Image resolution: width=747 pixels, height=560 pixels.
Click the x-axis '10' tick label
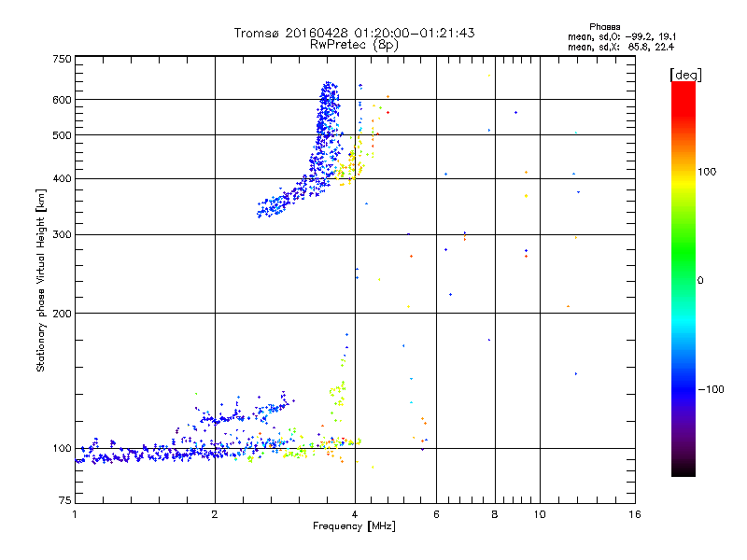(x=540, y=514)
